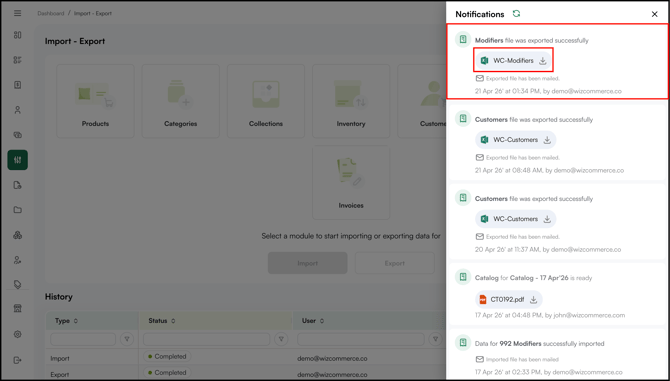This screenshot has height=381, width=670.
Task: Go to Dashboard breadcrumb
Action: tap(50, 13)
